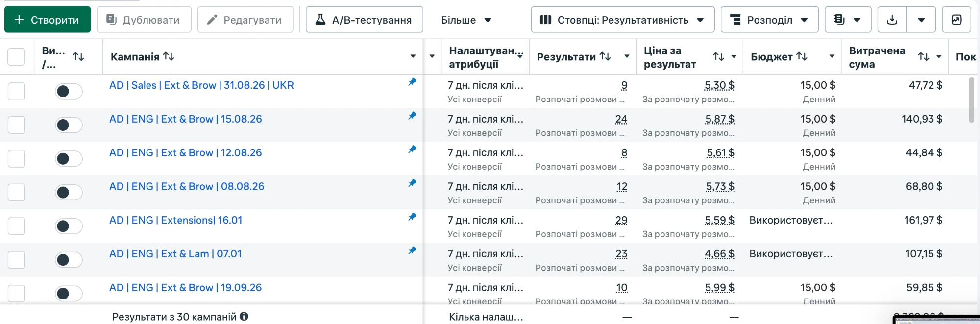Select checkbox for AD | ENG | Extensions| 16.01
This screenshot has height=324, width=980.
[16, 226]
